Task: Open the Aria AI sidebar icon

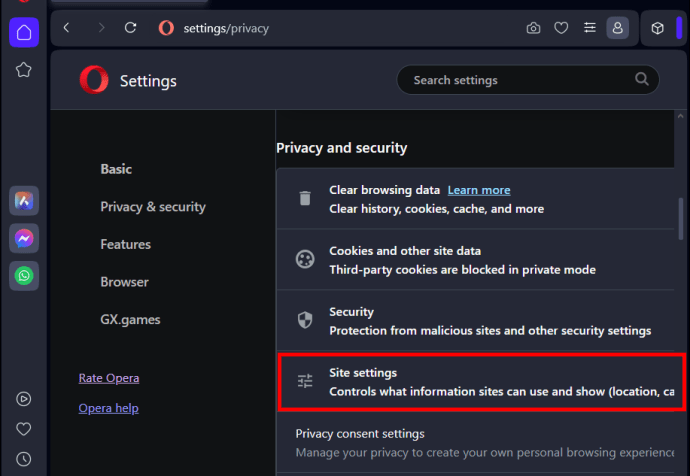Action: (24, 201)
